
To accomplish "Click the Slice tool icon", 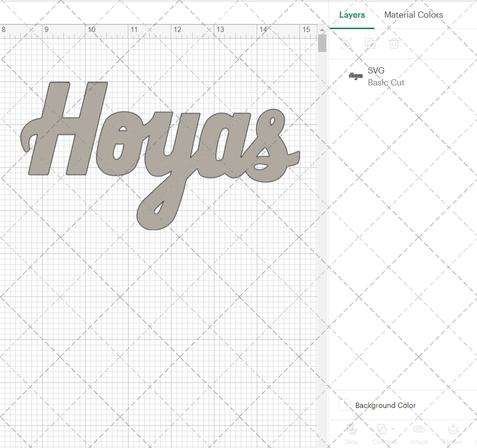I will point(352,429).
